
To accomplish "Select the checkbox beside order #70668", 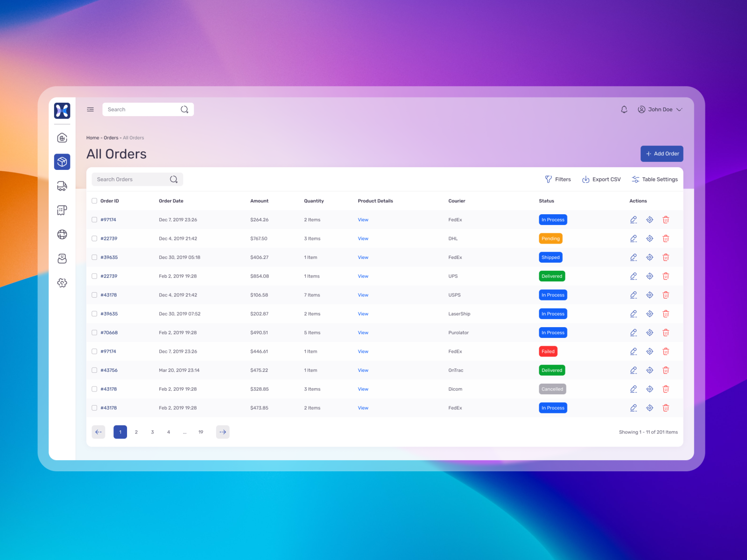I will click(94, 332).
